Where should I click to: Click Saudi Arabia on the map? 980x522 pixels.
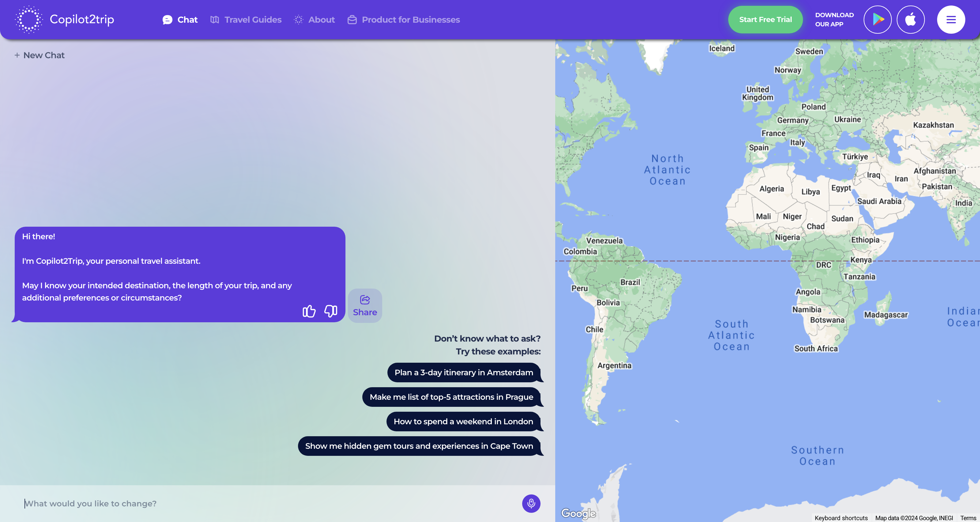coord(879,201)
